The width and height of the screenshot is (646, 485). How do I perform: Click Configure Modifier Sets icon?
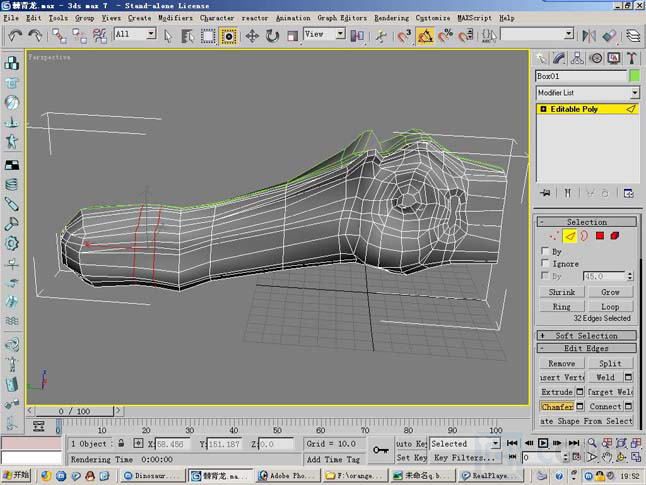coord(628,193)
